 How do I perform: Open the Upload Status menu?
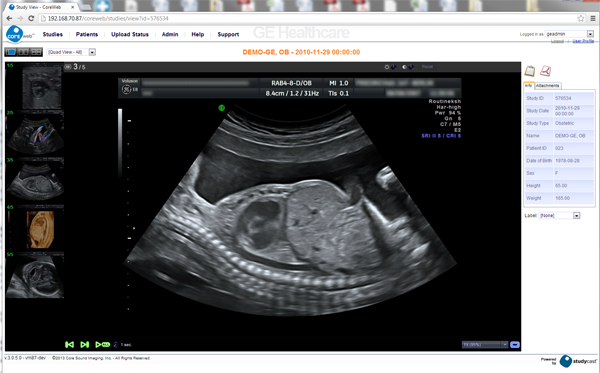click(x=130, y=34)
